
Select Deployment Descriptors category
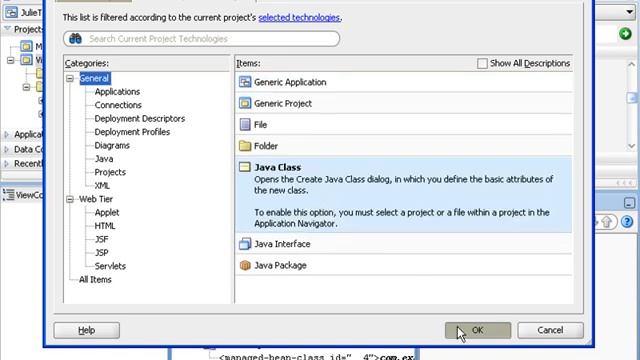click(x=140, y=119)
